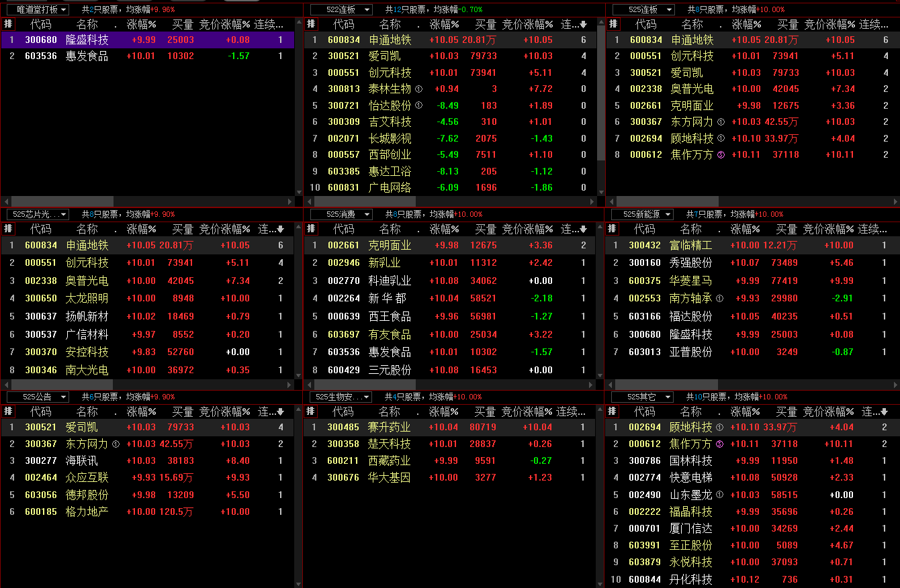900x588 pixels.
Task: Open the 525消费 dropdown
Action: 367,214
